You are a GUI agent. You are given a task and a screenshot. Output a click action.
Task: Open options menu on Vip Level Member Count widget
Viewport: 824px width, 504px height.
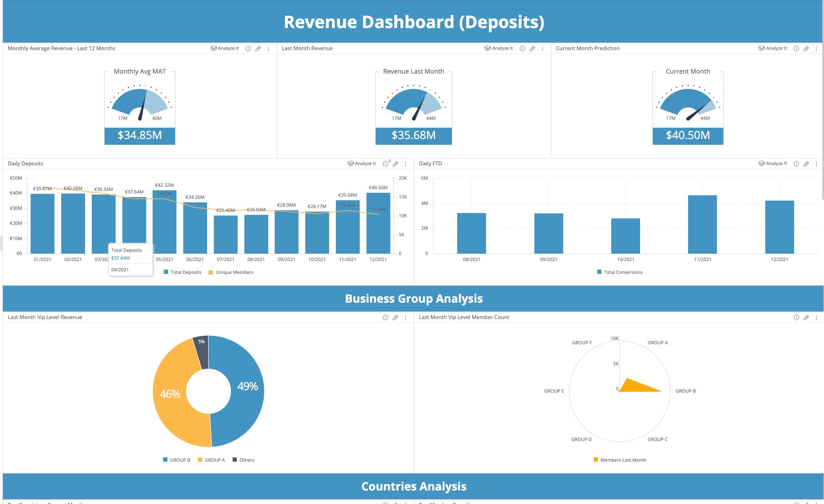[x=817, y=317]
